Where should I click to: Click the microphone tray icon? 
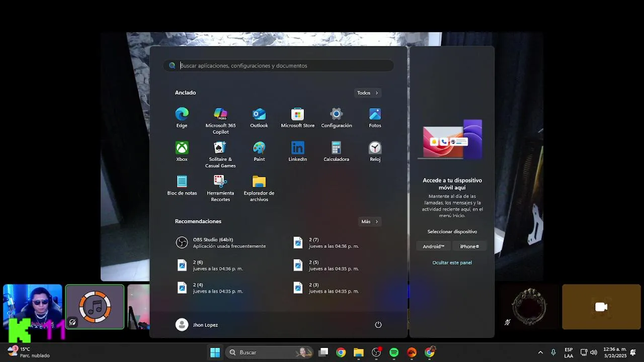[x=553, y=352]
